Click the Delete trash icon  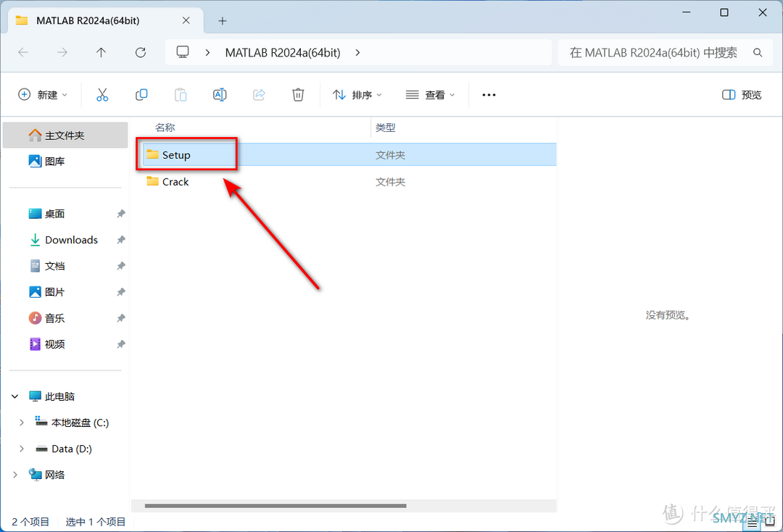tap(298, 95)
